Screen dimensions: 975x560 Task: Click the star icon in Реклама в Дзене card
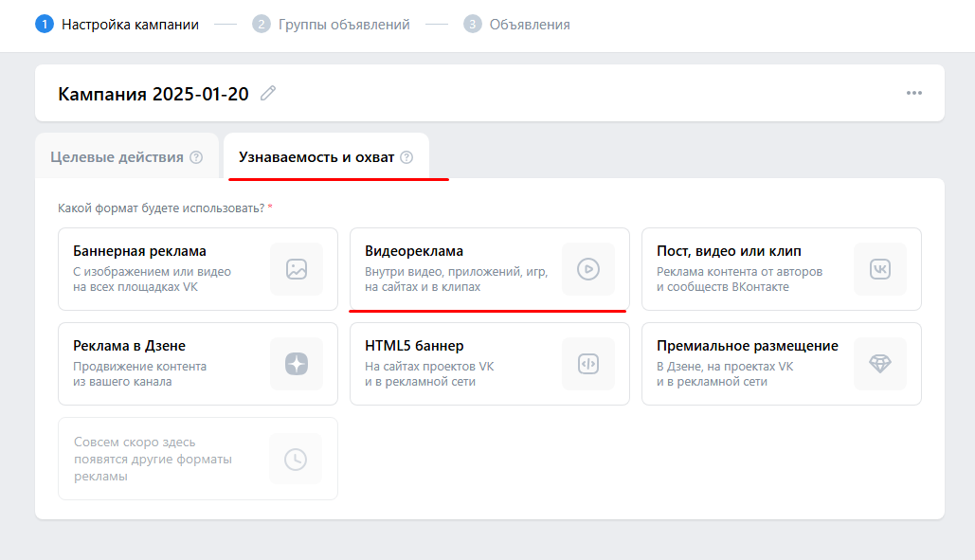pos(297,364)
